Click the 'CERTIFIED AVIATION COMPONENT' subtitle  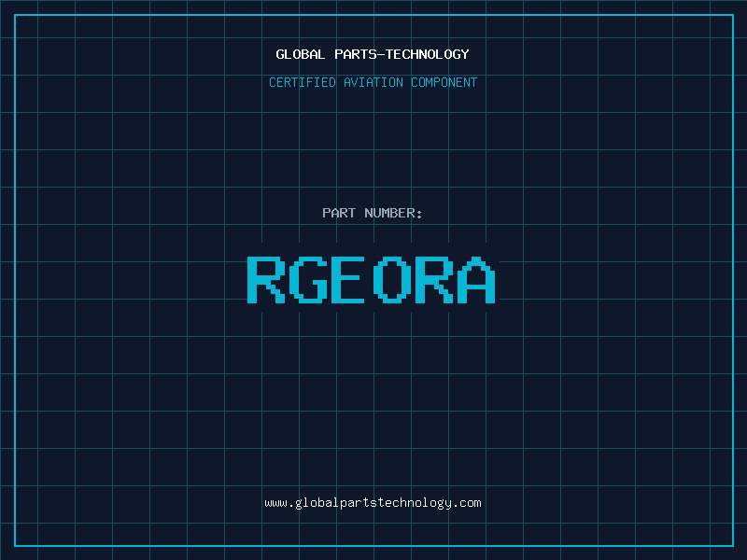(373, 82)
